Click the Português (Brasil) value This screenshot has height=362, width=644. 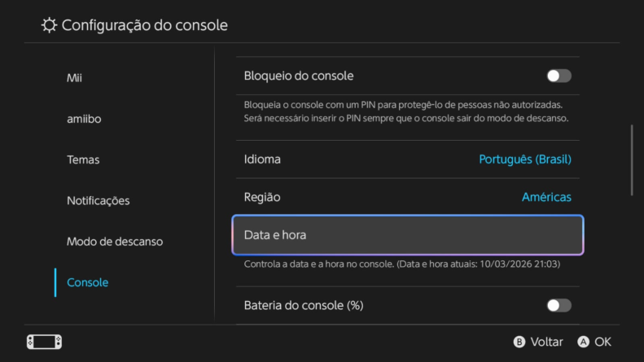[525, 159]
